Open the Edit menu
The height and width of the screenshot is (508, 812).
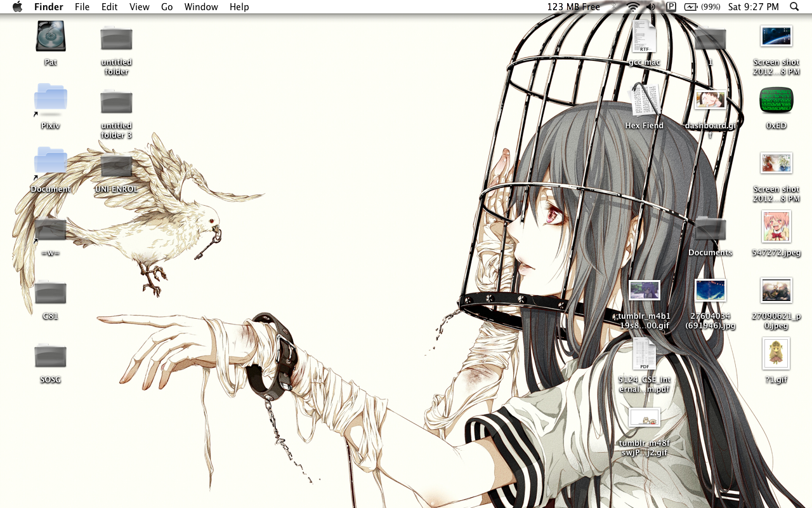(x=110, y=7)
